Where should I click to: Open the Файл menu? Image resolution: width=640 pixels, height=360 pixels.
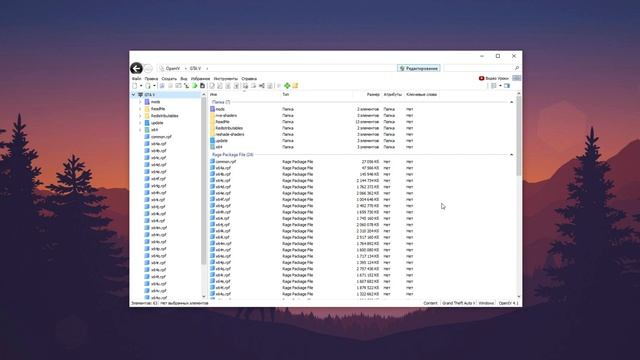[x=136, y=78]
